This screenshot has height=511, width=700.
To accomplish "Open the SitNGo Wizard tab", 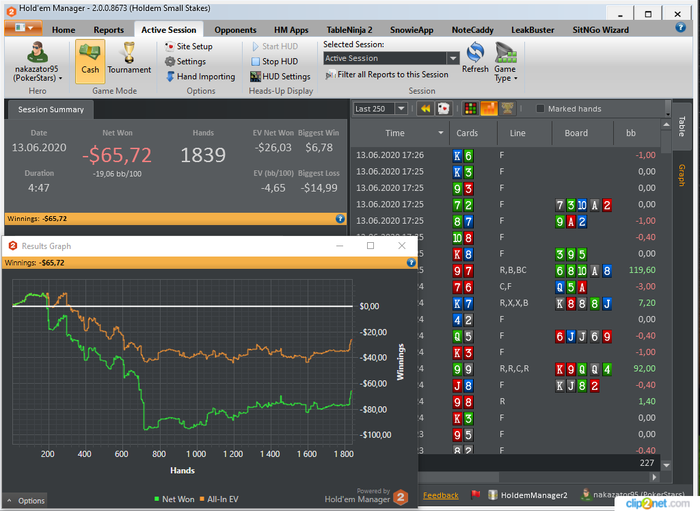I will click(x=600, y=30).
